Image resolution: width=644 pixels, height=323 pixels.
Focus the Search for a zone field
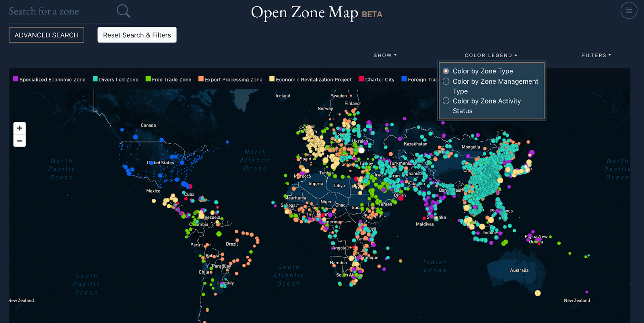60,11
